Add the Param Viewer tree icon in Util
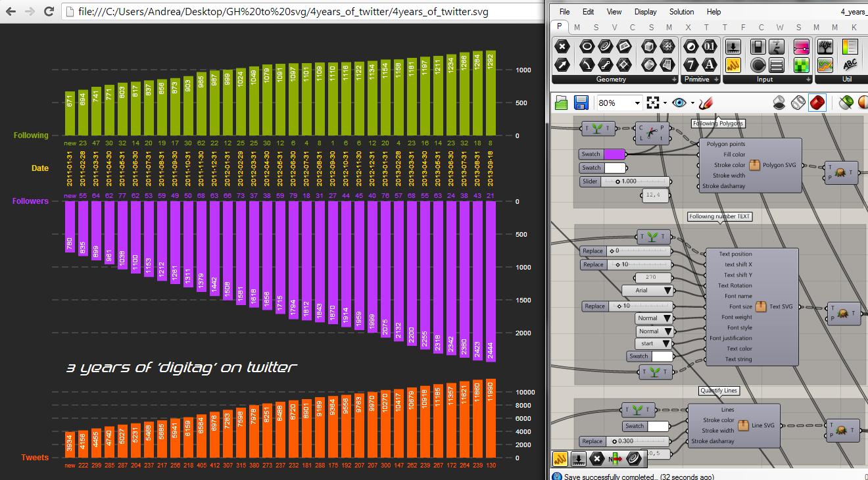Image resolution: width=868 pixels, height=480 pixels. [825, 47]
